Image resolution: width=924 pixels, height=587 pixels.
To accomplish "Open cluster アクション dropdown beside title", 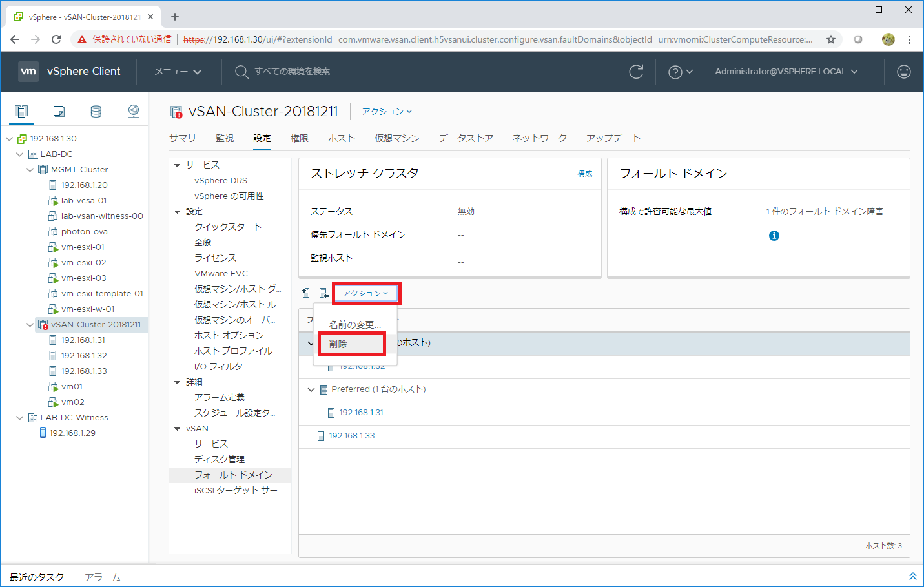I will [x=387, y=112].
